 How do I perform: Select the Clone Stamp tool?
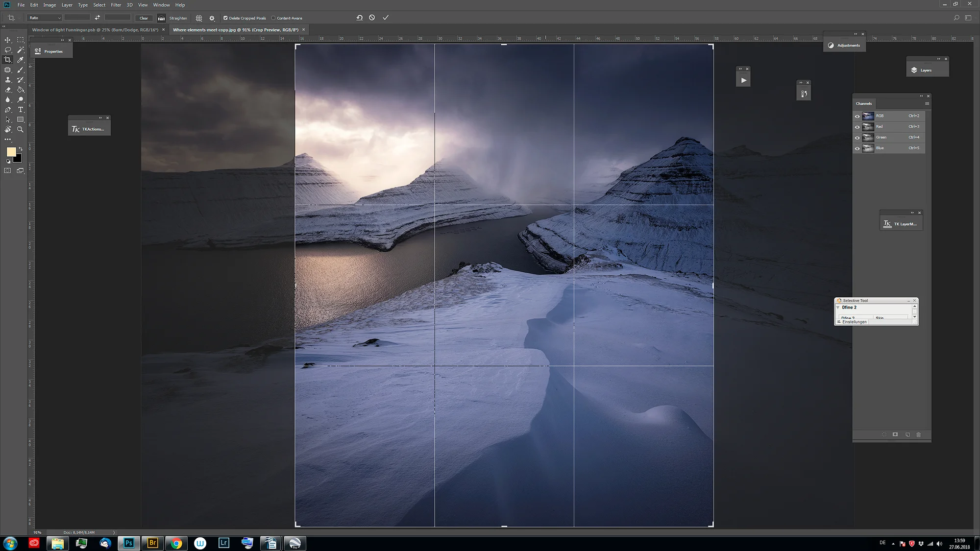tap(8, 80)
